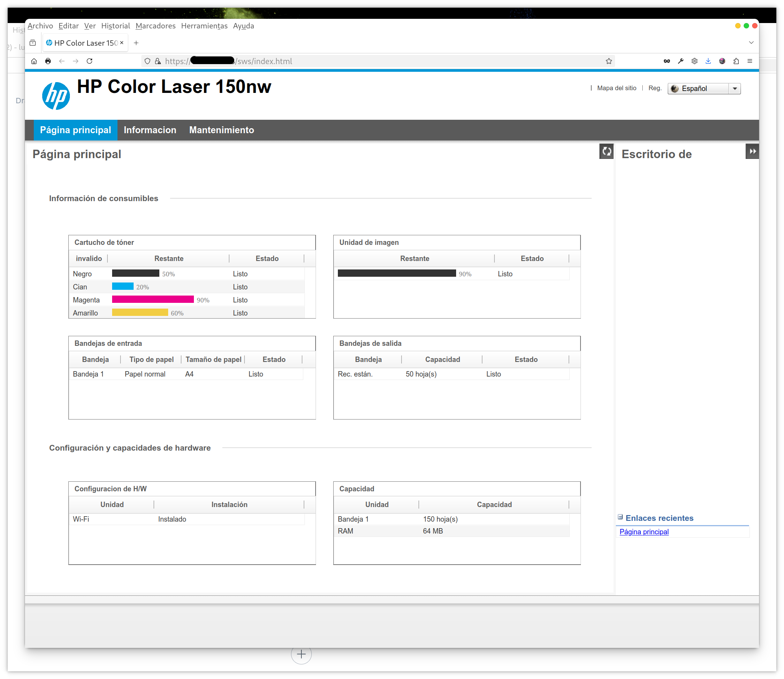Open the downloads arrow icon

point(708,61)
